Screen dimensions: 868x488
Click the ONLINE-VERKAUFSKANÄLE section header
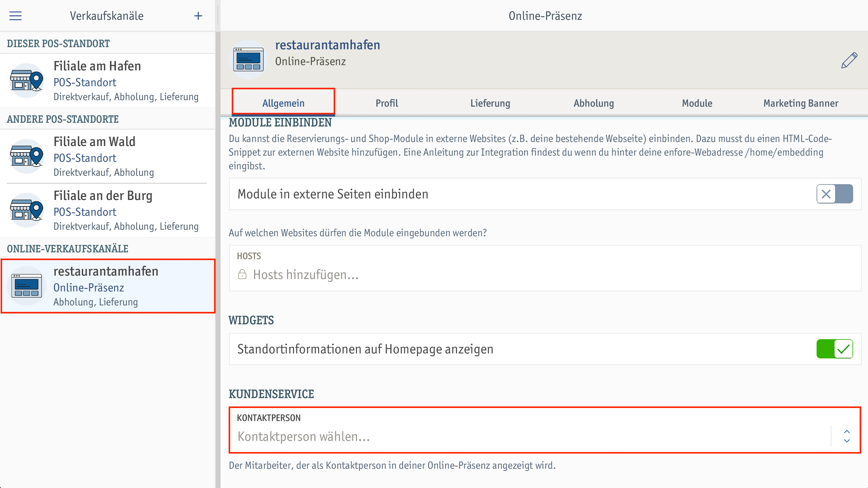(68, 249)
